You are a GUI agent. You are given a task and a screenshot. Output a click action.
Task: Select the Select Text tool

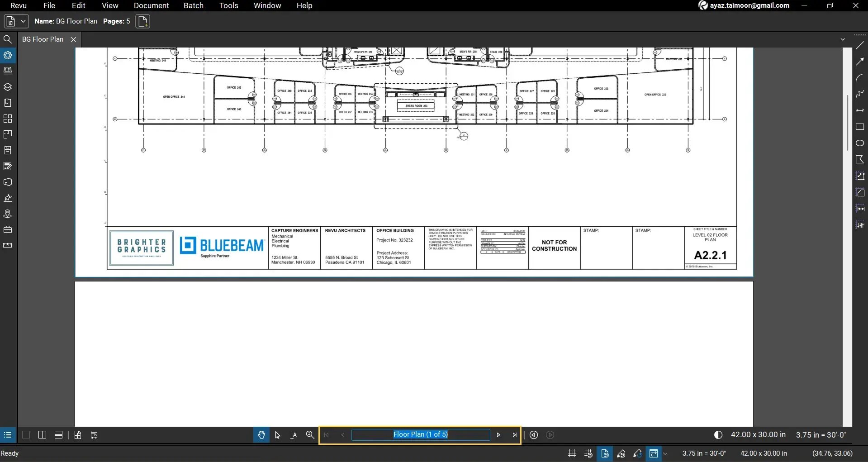coord(293,435)
